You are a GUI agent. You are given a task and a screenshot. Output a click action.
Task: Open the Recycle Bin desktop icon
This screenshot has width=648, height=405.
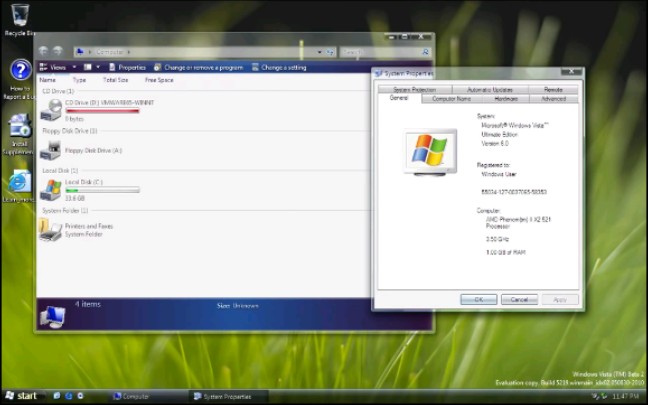19,19
